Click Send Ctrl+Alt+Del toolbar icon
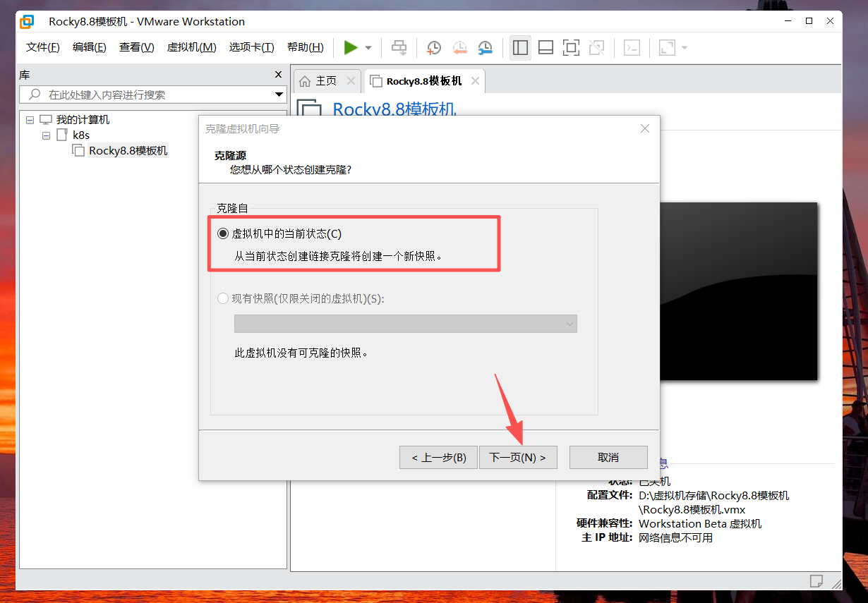868x603 pixels. click(x=399, y=47)
